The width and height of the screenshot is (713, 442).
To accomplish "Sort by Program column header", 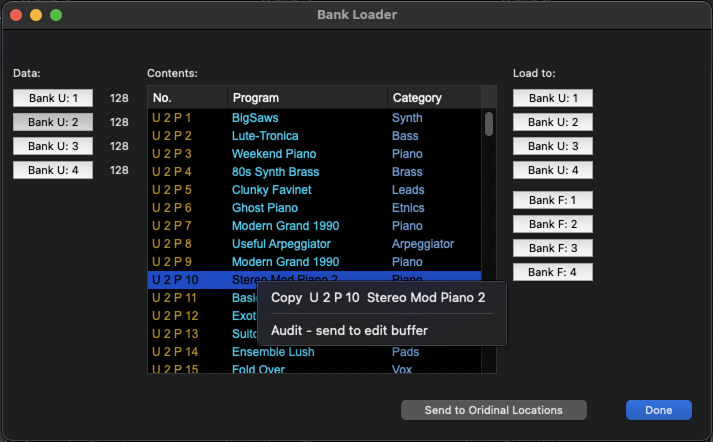I will (x=307, y=98).
